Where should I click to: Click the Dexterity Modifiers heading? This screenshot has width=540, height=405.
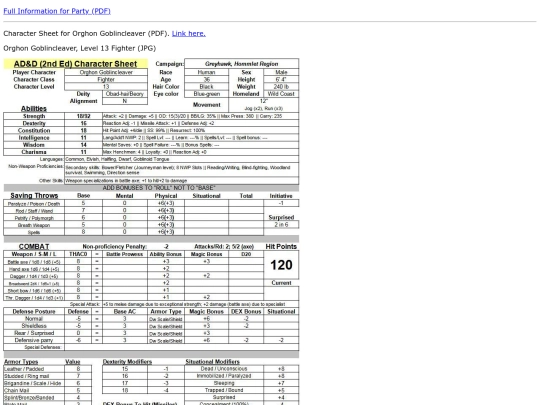coord(127,362)
